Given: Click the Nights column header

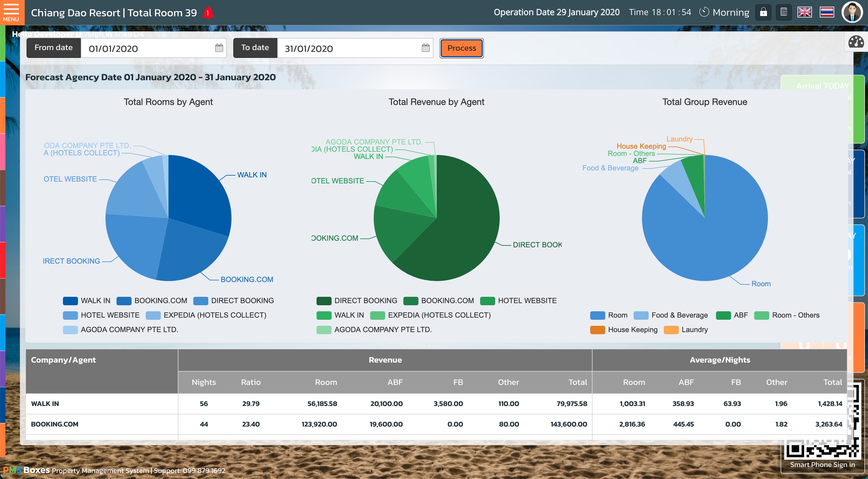Looking at the screenshot, I should click(203, 382).
